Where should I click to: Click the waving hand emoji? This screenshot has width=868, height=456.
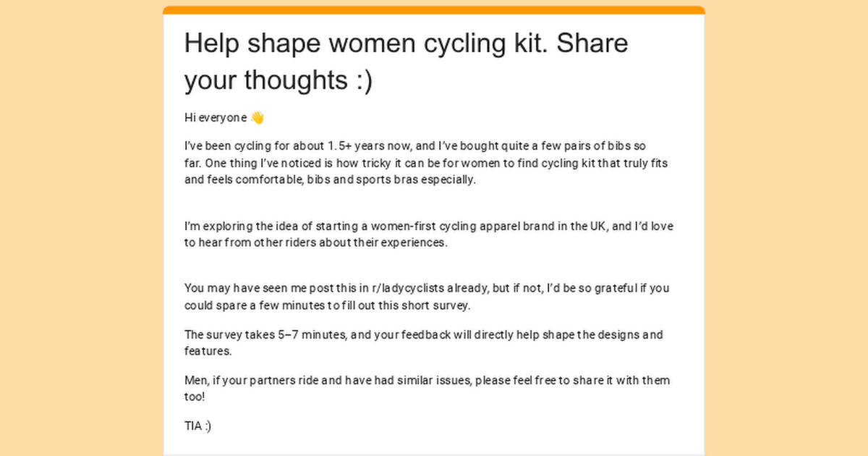coord(258,117)
